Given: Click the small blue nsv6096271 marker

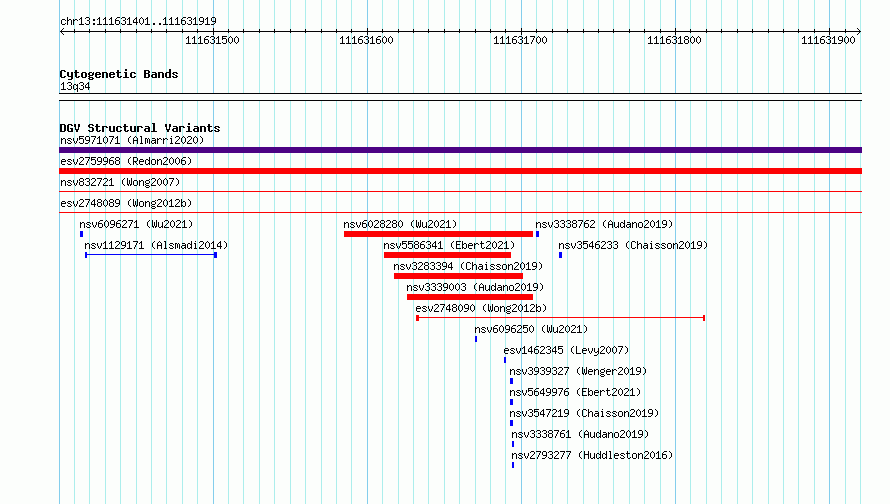Looking at the screenshot, I should (82, 234).
